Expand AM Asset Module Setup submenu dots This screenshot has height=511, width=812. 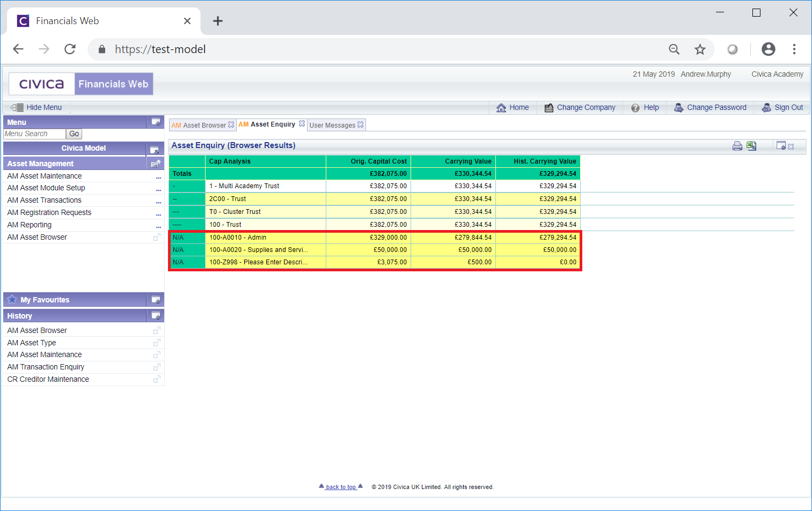[x=158, y=190]
